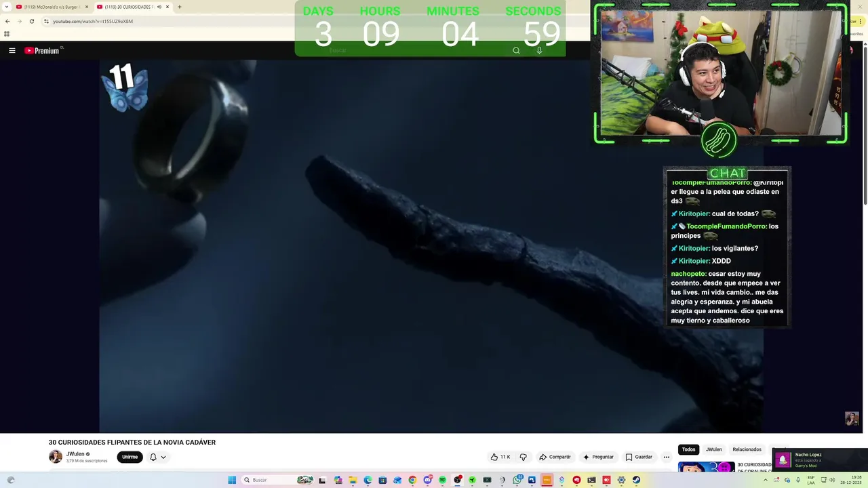Like the video with thumbs up 11 K
Viewport: 868px width, 488px height.
pyautogui.click(x=500, y=457)
